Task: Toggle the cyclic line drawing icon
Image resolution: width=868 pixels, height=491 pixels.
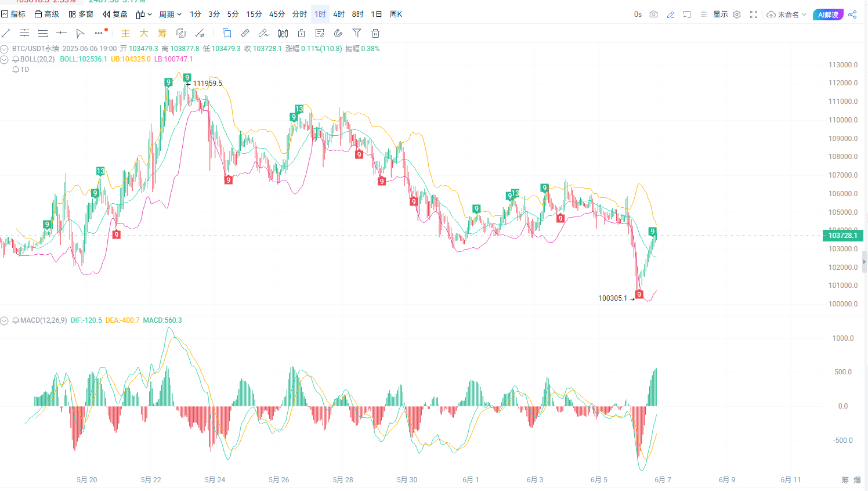Action: coord(181,33)
